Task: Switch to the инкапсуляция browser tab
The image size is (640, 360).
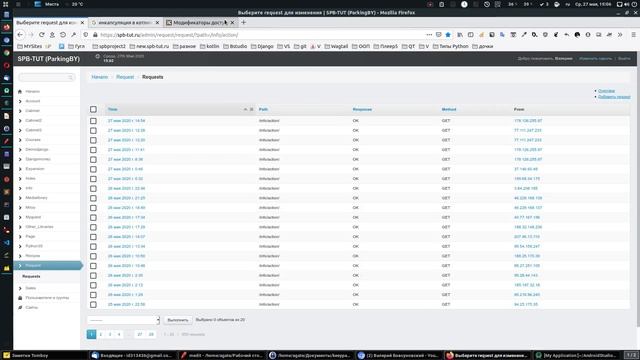Action: click(124, 23)
